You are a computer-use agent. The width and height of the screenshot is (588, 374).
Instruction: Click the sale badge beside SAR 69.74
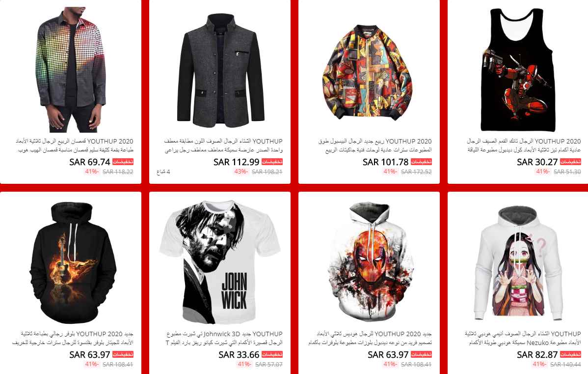(x=123, y=162)
